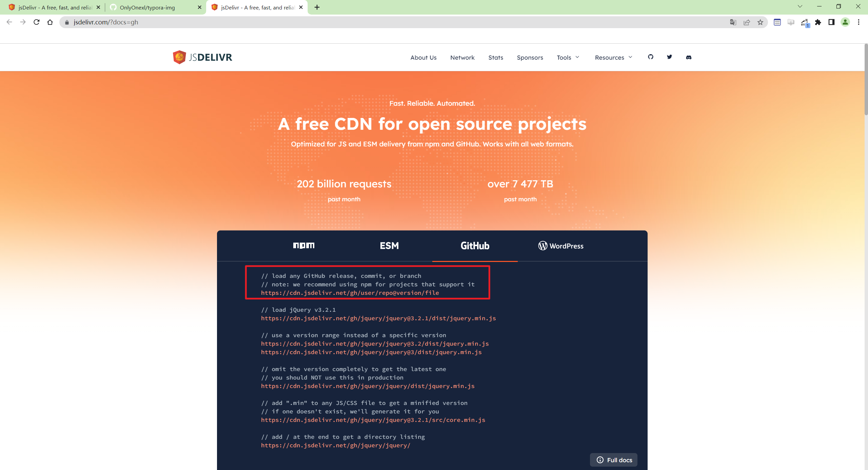The width and height of the screenshot is (868, 470).
Task: Open the browser extensions puzzle icon
Action: point(818,22)
